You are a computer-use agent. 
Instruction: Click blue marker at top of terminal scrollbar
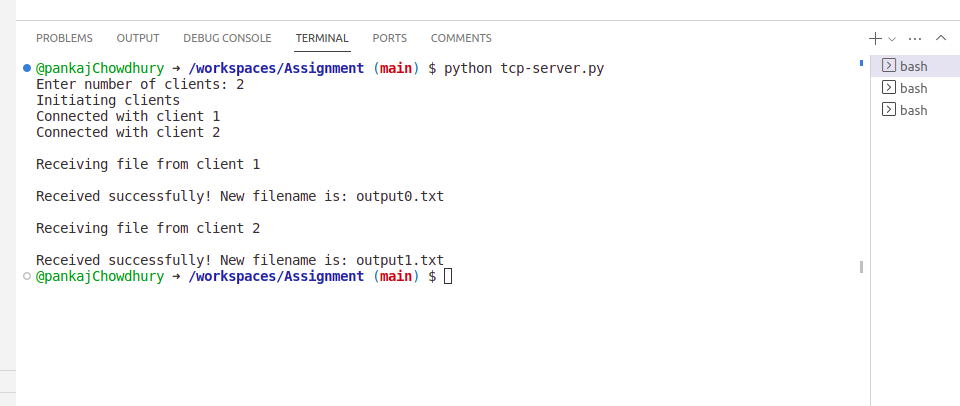[x=861, y=63]
